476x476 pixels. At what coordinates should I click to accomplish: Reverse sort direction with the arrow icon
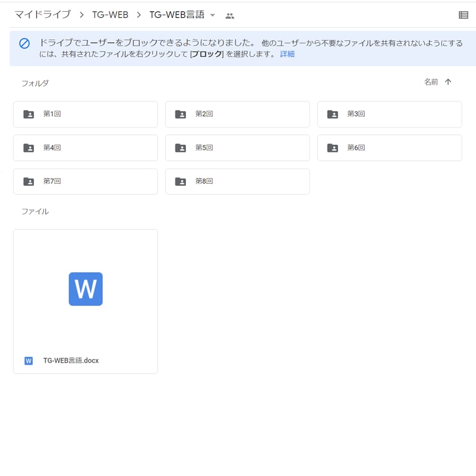click(448, 82)
